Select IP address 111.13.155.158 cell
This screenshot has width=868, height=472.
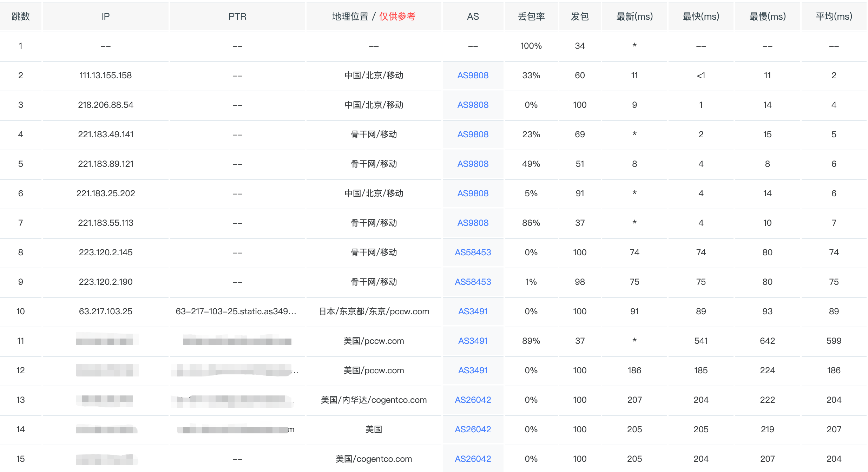pos(105,76)
